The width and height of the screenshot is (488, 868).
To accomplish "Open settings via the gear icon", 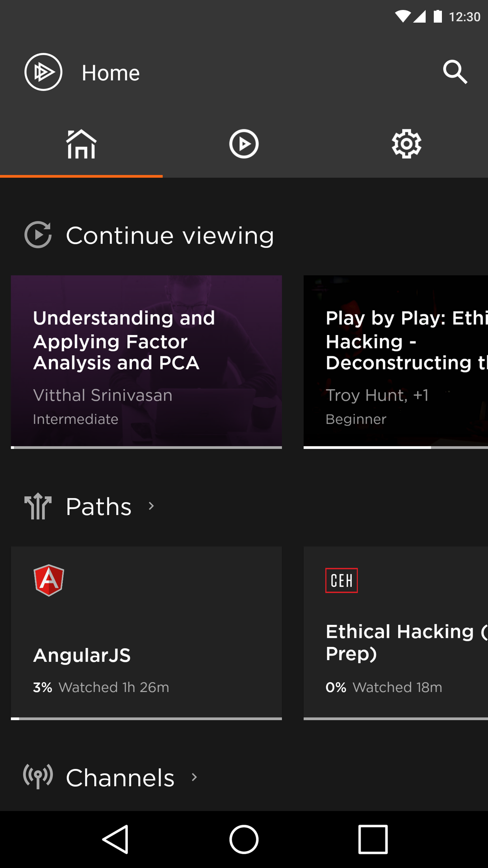I will point(406,144).
